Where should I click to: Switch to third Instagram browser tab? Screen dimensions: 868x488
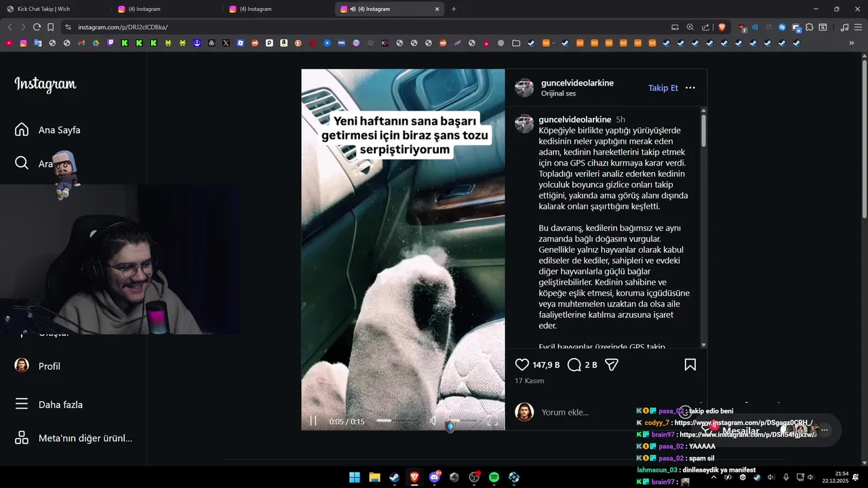[278, 9]
